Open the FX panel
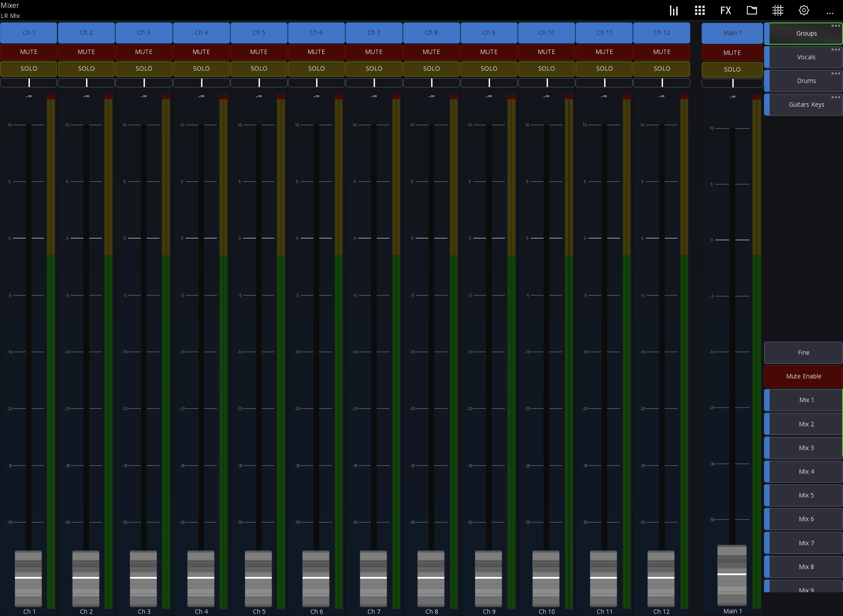Screen dimensions: 843x616 (726, 11)
